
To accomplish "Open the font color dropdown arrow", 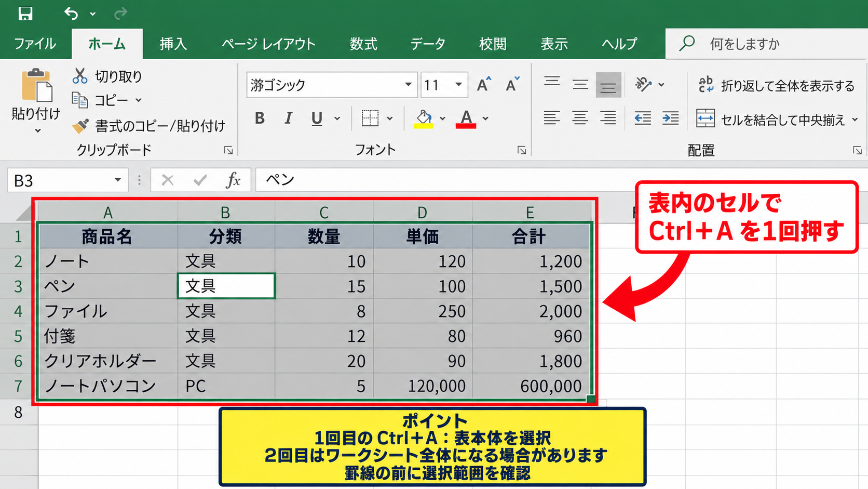I will (485, 119).
